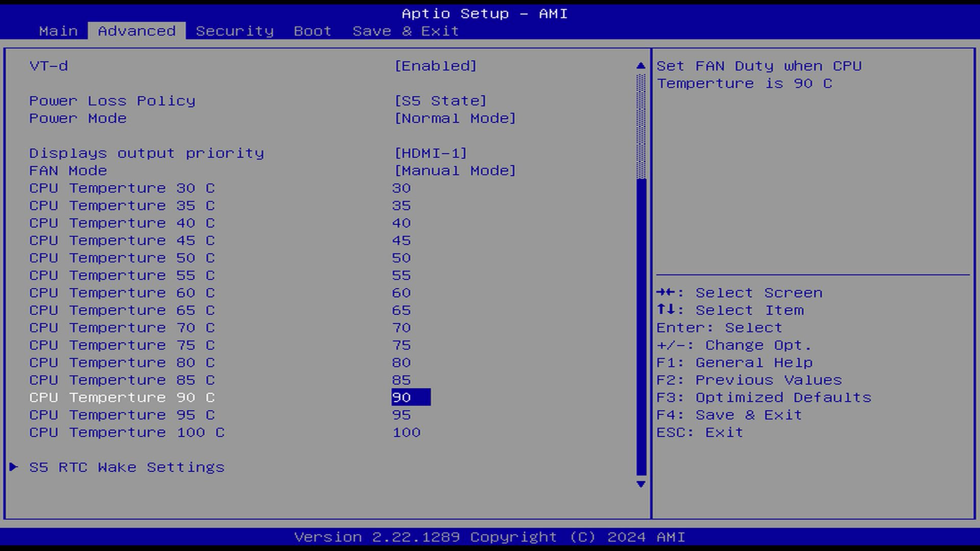Viewport: 980px width, 551px height.
Task: Click the scrollbar up arrow
Action: 641,66
